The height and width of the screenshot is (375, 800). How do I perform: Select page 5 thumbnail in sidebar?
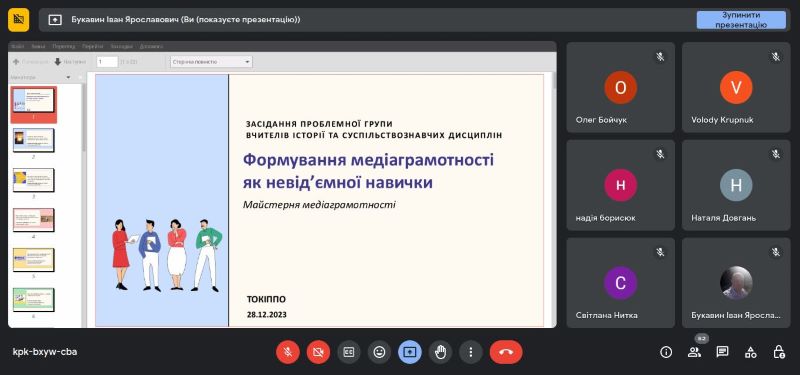(34, 260)
